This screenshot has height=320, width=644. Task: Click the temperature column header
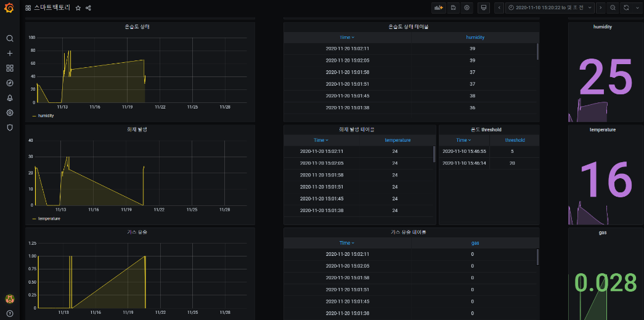[x=397, y=140]
